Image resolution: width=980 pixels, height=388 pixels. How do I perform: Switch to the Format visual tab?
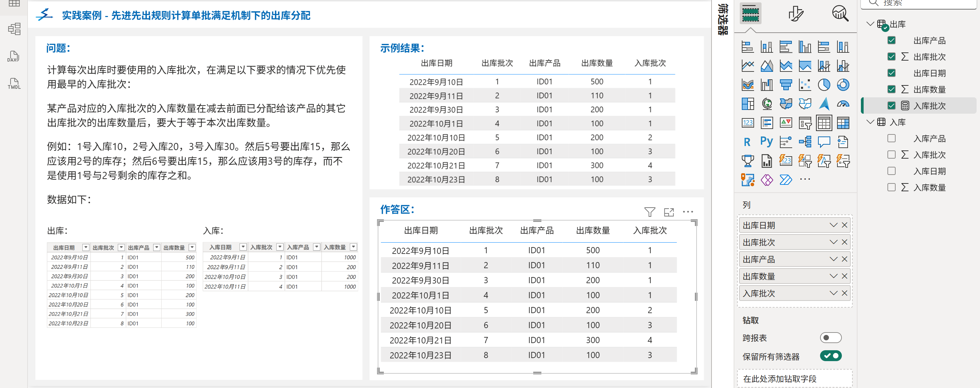[x=796, y=14]
